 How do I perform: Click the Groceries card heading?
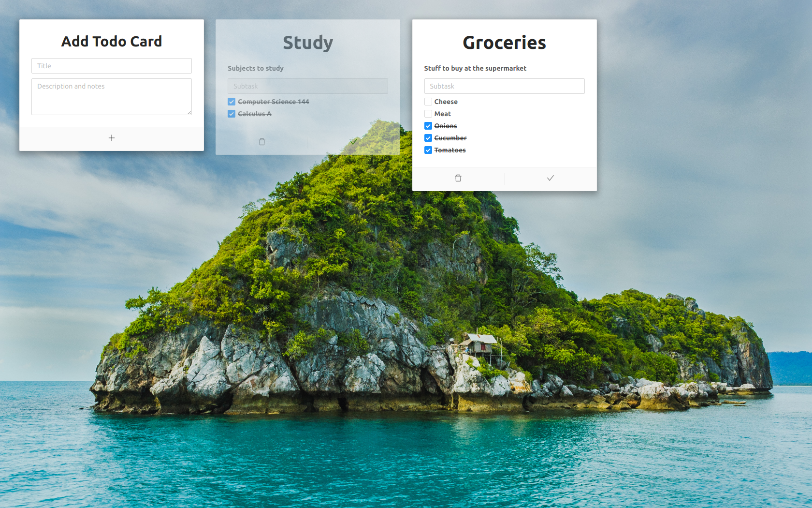(x=504, y=43)
